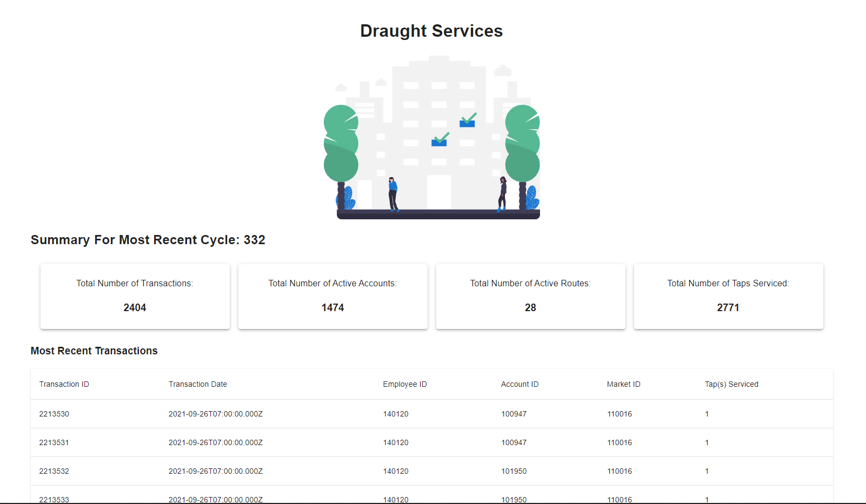
Task: Click the person in blue shirt
Action: [393, 193]
